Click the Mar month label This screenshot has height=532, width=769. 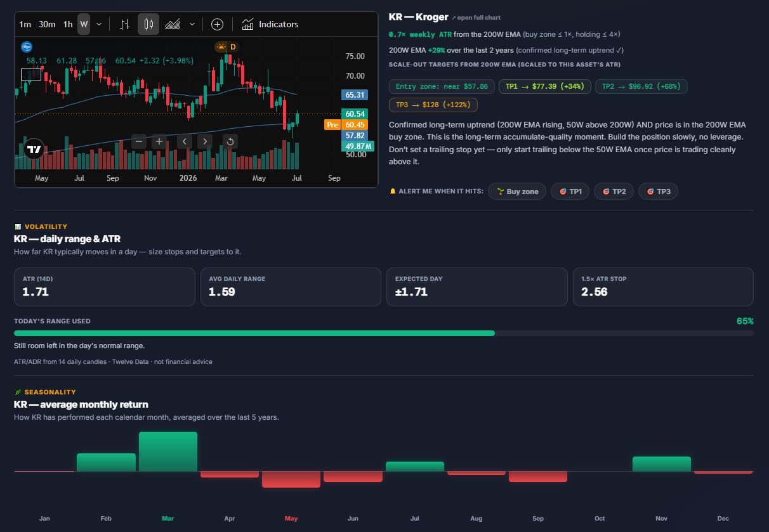(168, 519)
